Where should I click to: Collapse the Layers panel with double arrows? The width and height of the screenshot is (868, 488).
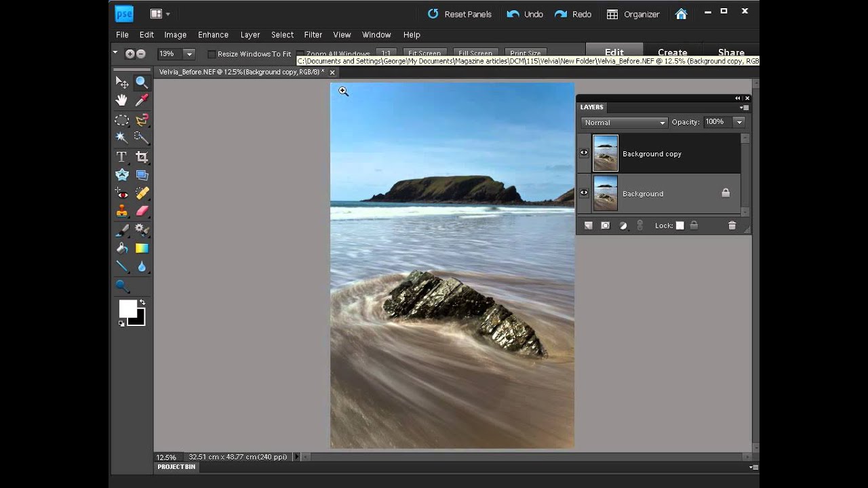738,98
